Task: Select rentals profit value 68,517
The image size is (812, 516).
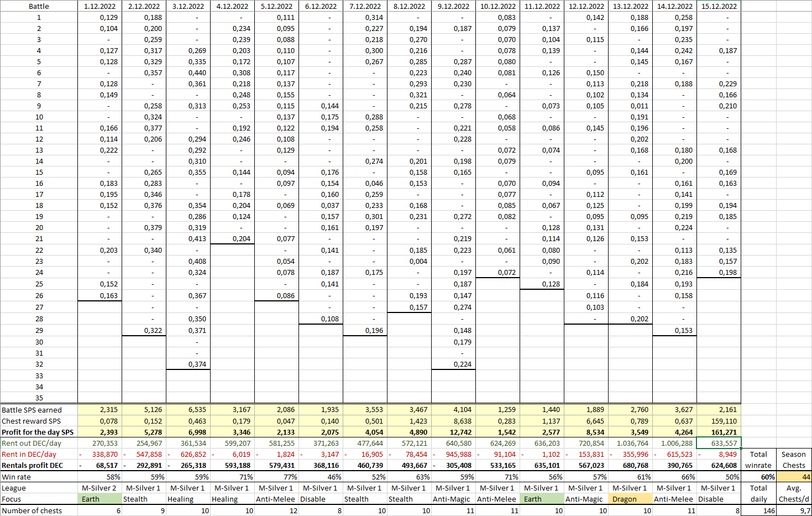Action: [99, 465]
